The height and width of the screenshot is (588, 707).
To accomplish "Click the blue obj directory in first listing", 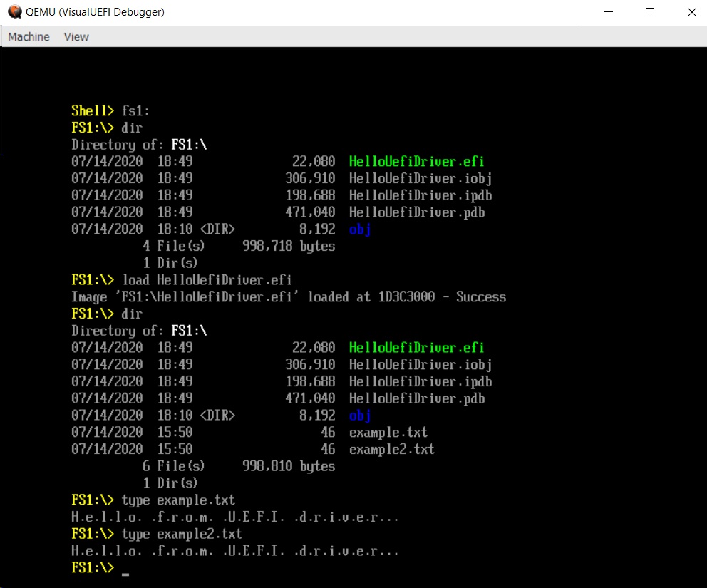I will [360, 229].
